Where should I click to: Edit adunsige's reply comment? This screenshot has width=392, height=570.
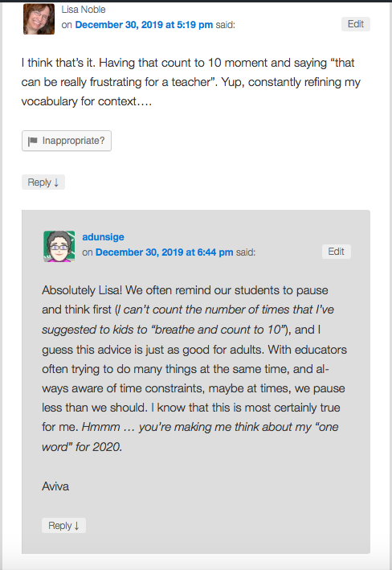click(x=337, y=252)
